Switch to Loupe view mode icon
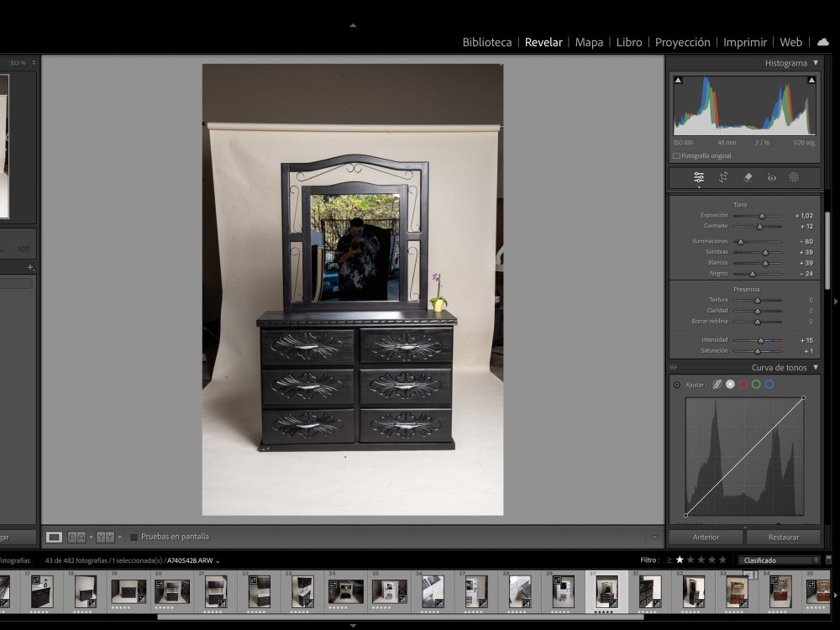Viewport: 840px width, 630px height. [54, 537]
